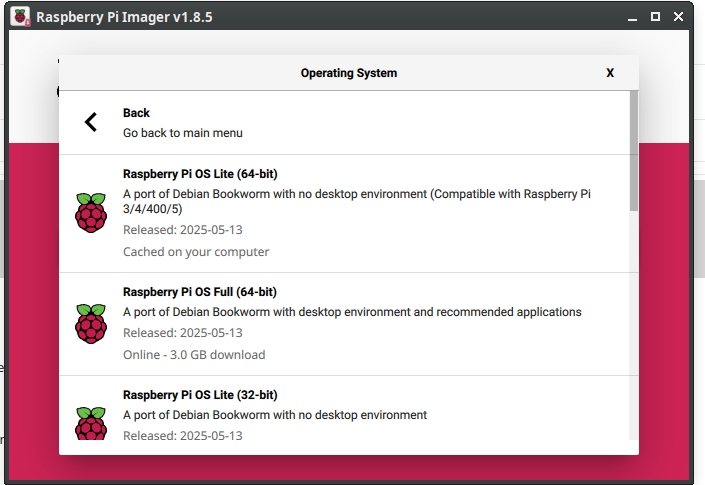The width and height of the screenshot is (705, 485).
Task: Click the release date under OS Lite (64-bit)
Action: [183, 230]
